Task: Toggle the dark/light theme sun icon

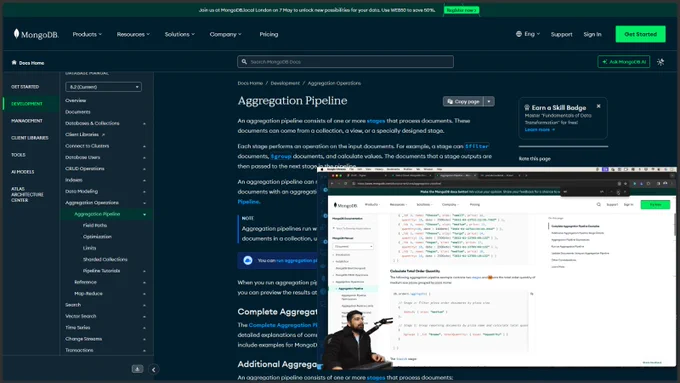Action: coord(660,62)
